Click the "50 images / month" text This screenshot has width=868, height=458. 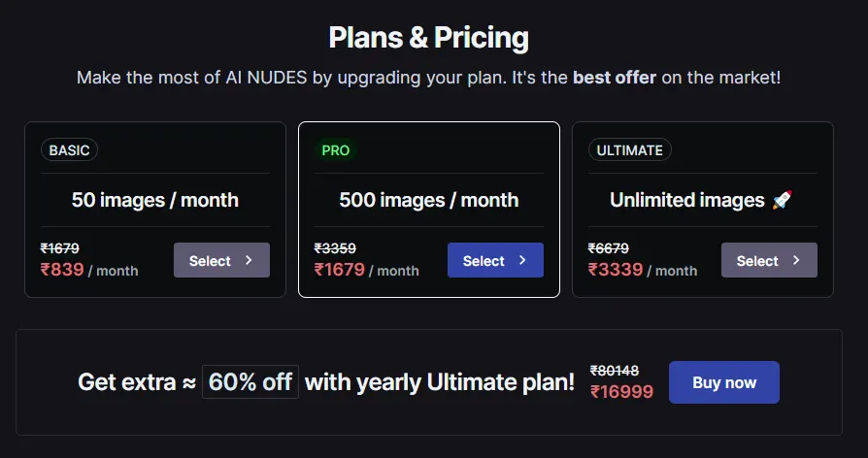tap(155, 200)
